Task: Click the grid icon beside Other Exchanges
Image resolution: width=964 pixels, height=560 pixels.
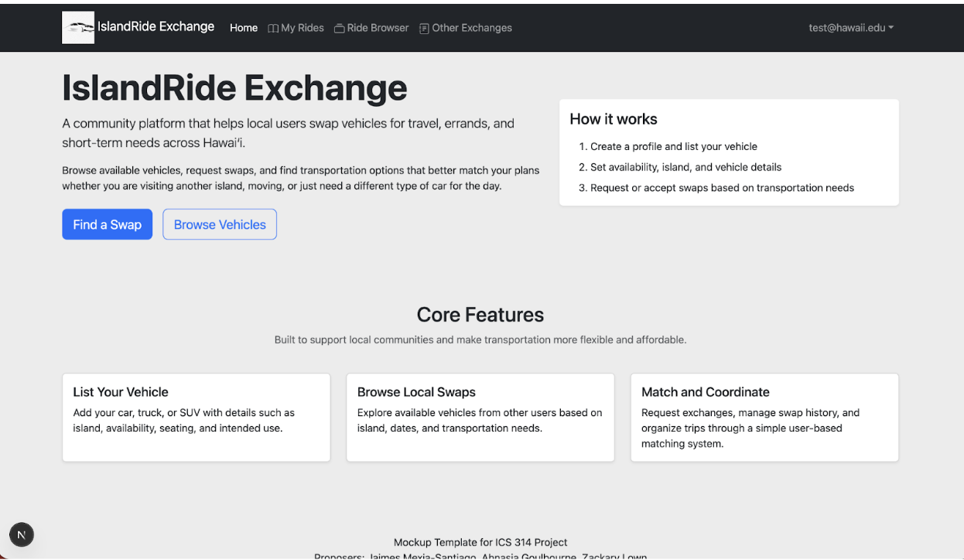Action: point(423,28)
